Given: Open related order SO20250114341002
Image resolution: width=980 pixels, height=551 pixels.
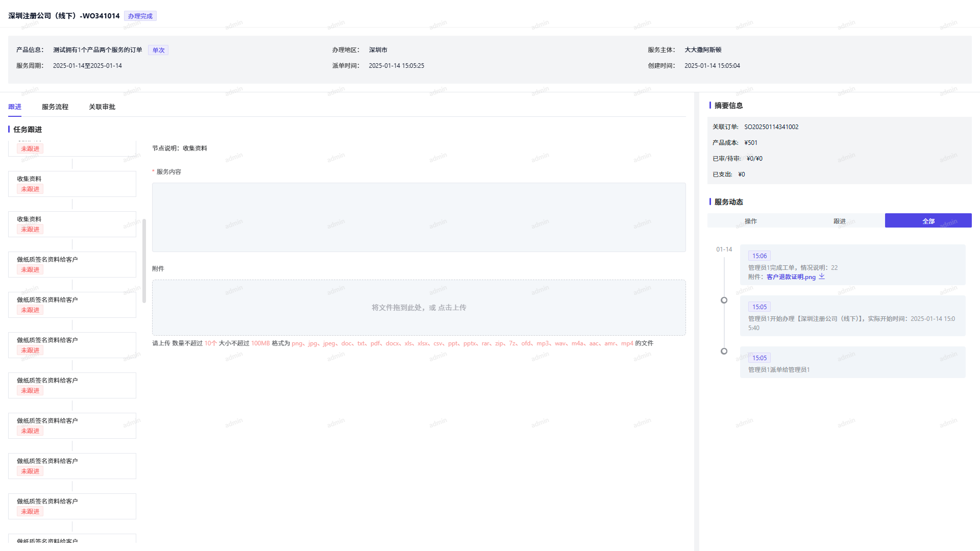Looking at the screenshot, I should tap(771, 127).
